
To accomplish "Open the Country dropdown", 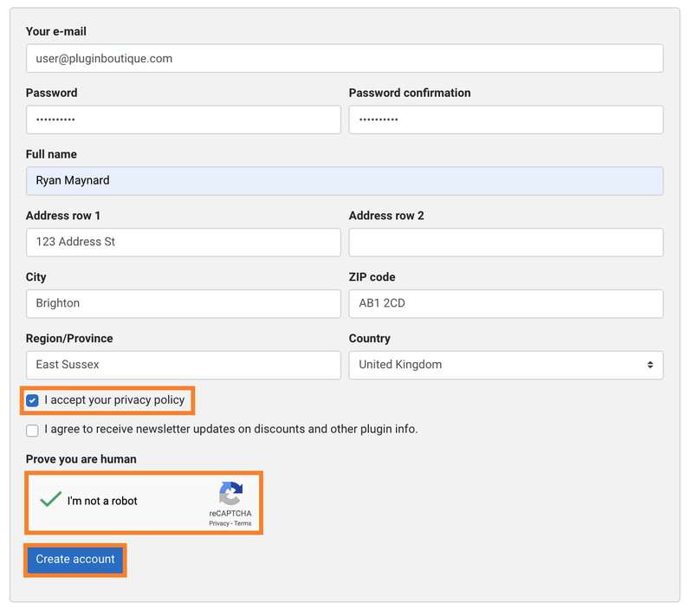I will click(506, 365).
